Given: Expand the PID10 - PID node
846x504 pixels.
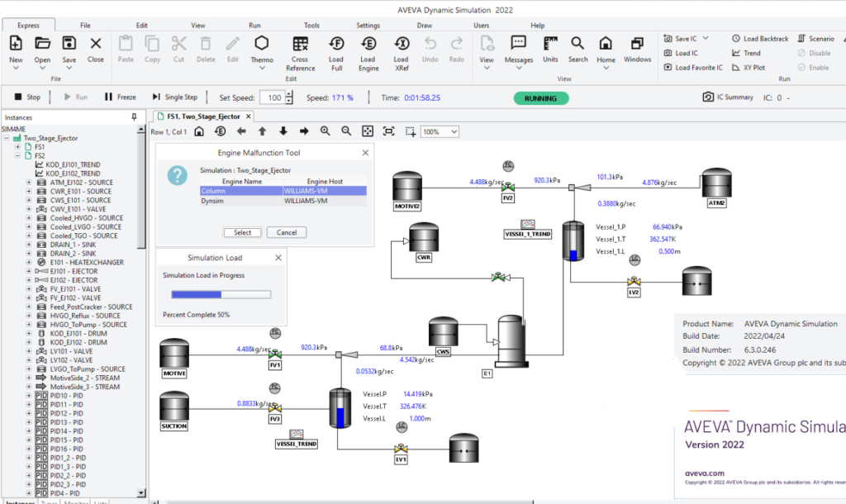Looking at the screenshot, I should [29, 396].
